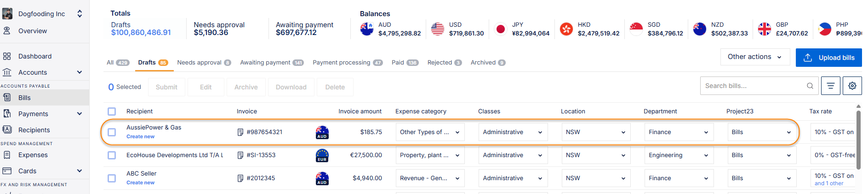Click the EUR currency flag icon
This screenshot has width=868, height=194.
(x=322, y=155)
